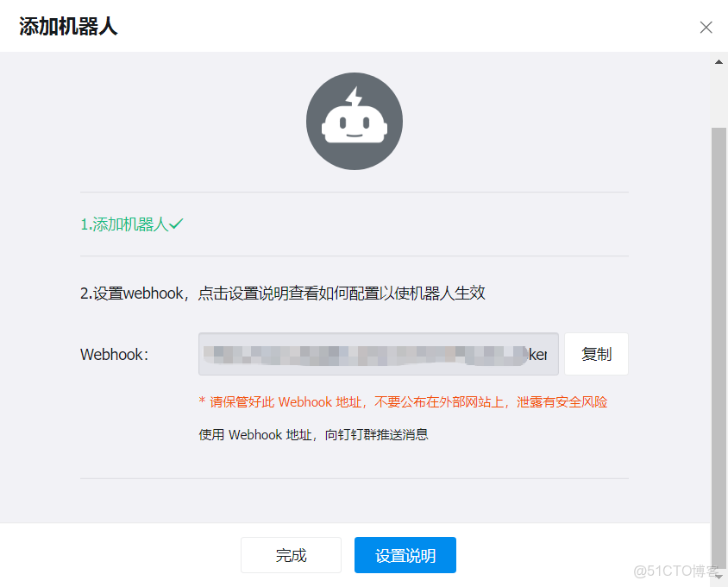The image size is (728, 587).
Task: Click the X to close the dialog
Action: click(706, 27)
